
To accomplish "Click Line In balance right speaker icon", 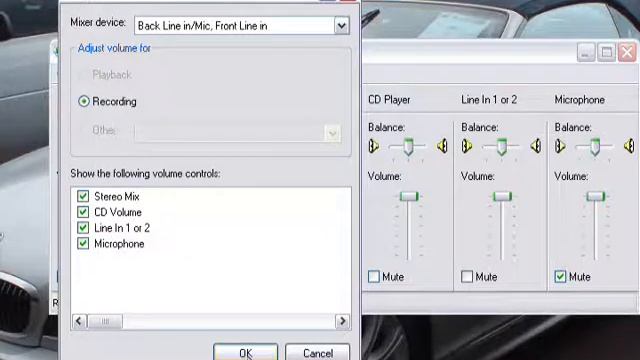I will [x=536, y=146].
